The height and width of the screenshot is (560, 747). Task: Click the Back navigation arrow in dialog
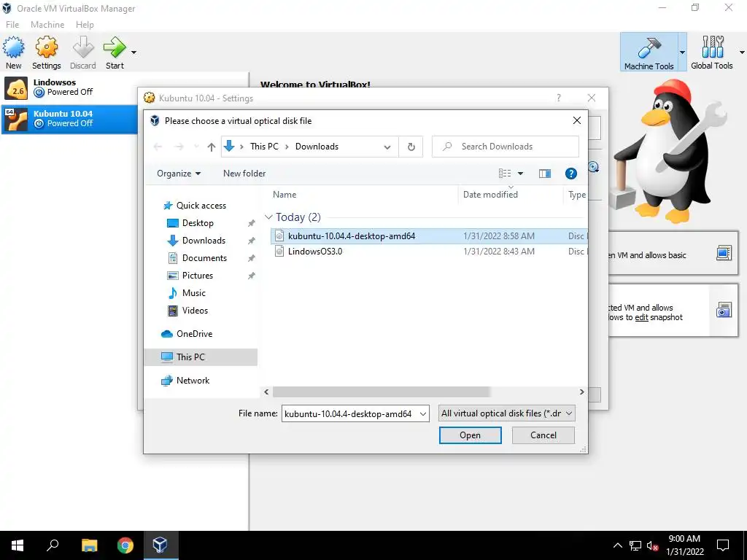pyautogui.click(x=158, y=147)
